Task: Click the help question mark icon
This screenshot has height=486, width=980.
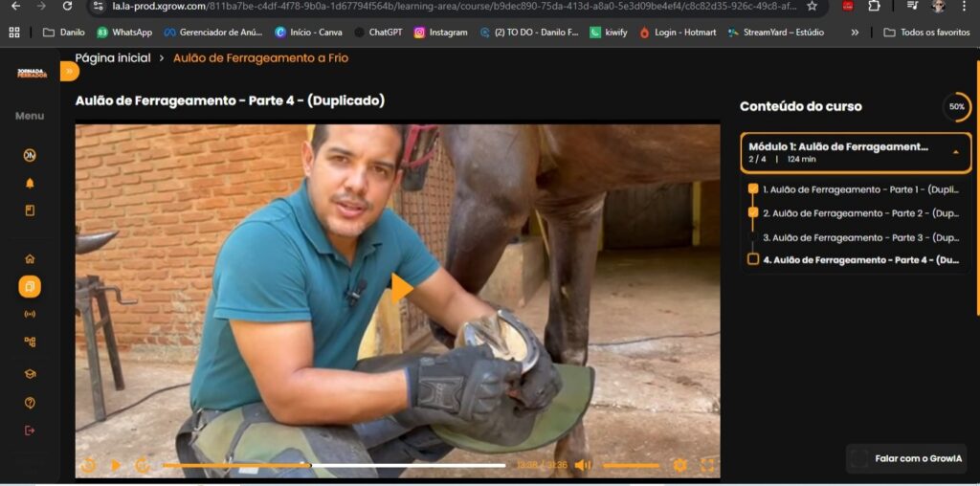Action: [x=30, y=403]
